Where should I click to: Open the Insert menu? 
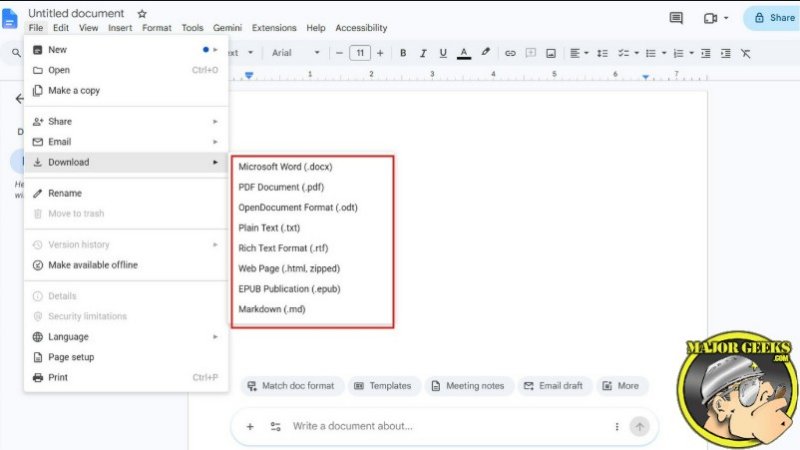120,28
